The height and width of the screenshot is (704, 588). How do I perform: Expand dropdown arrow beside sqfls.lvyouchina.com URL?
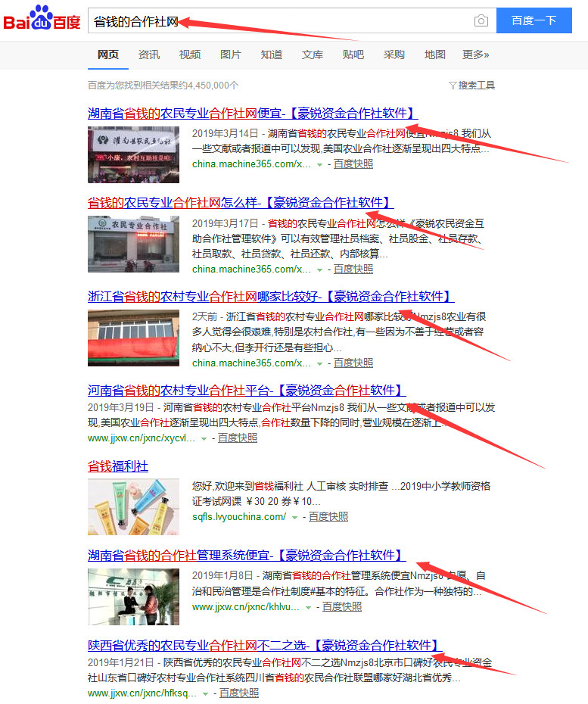294,518
